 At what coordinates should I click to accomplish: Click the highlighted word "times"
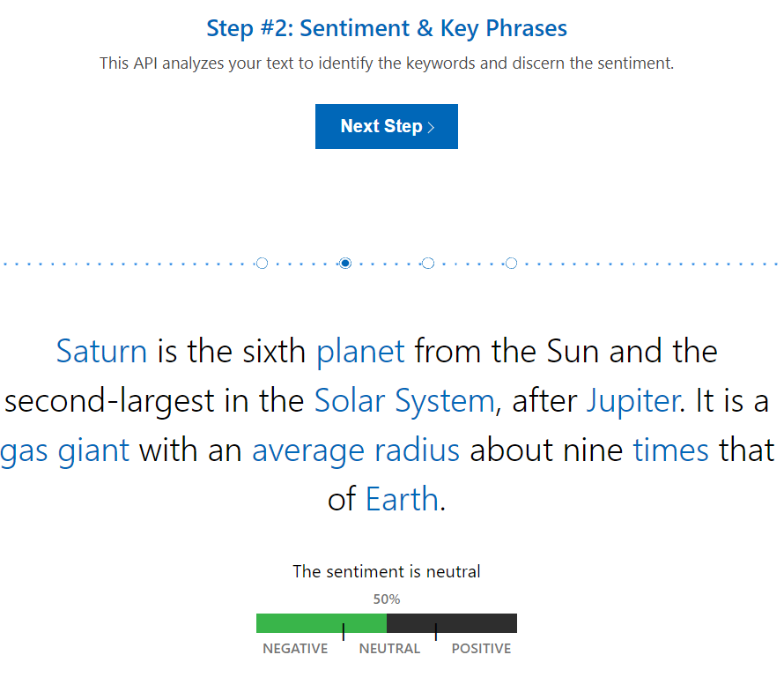(670, 450)
